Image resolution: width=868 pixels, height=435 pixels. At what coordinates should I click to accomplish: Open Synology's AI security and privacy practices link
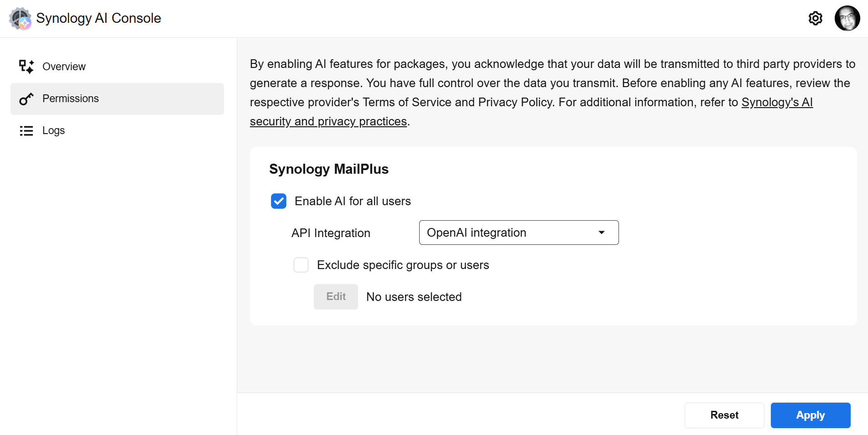pos(777,102)
